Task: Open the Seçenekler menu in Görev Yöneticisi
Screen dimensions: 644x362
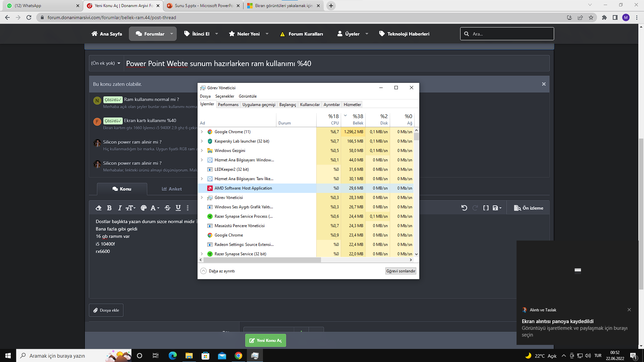Action: (225, 96)
